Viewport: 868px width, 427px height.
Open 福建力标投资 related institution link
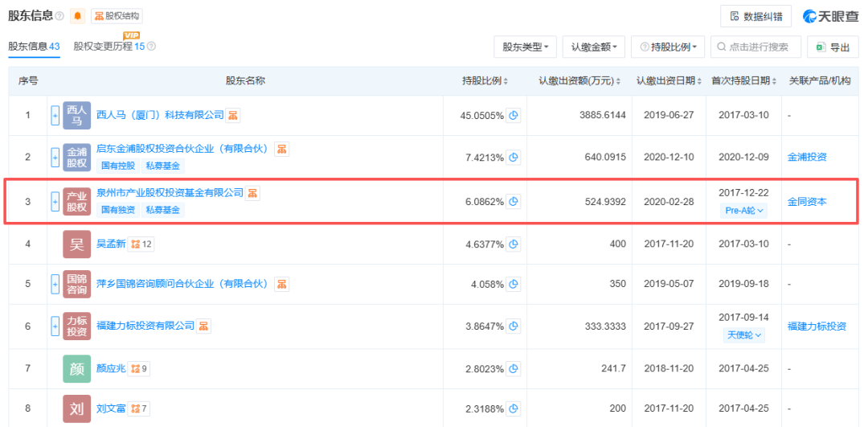tap(817, 326)
